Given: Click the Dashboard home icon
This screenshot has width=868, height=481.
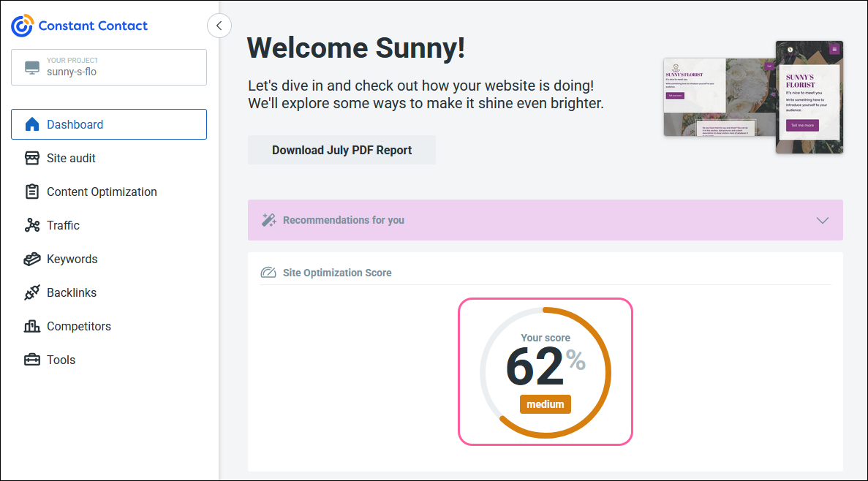Looking at the screenshot, I should (32, 124).
